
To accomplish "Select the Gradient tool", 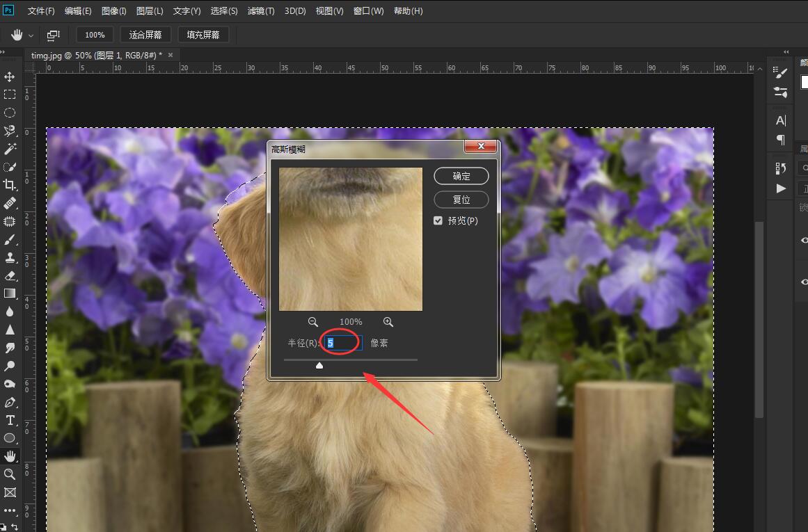I will pos(9,293).
